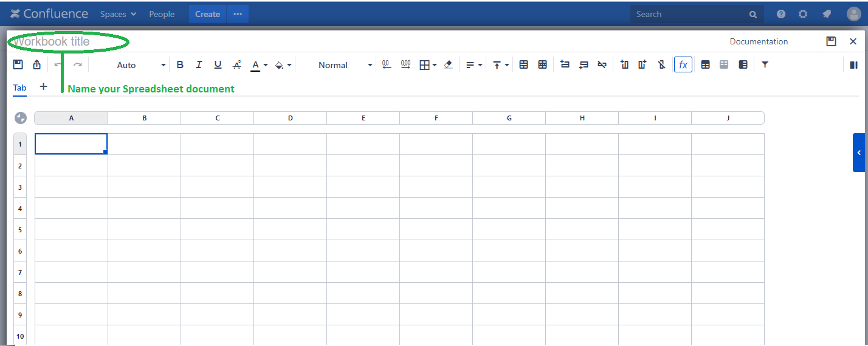This screenshot has width=868, height=346.
Task: Click the delete row icon
Action: [x=602, y=64]
